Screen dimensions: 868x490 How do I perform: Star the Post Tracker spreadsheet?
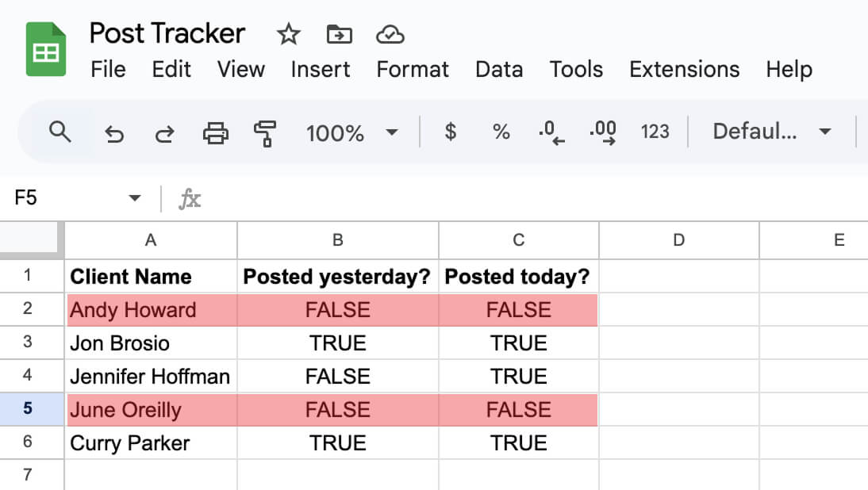(x=288, y=35)
